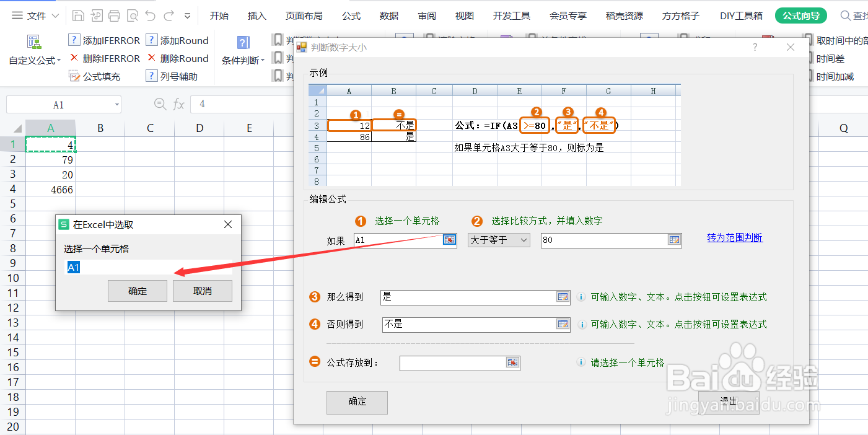Expand the Name Box dropdown arrow

click(116, 105)
